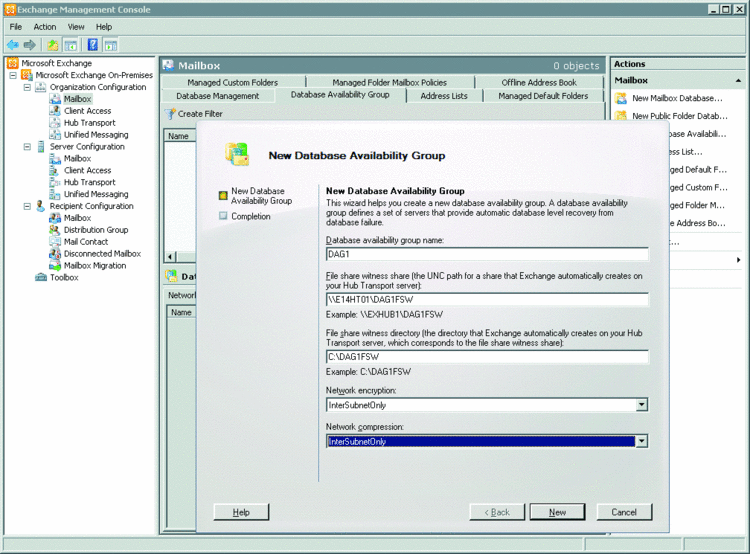The width and height of the screenshot is (750, 554).
Task: Click the New Public Folder Database action icon
Action: click(621, 116)
